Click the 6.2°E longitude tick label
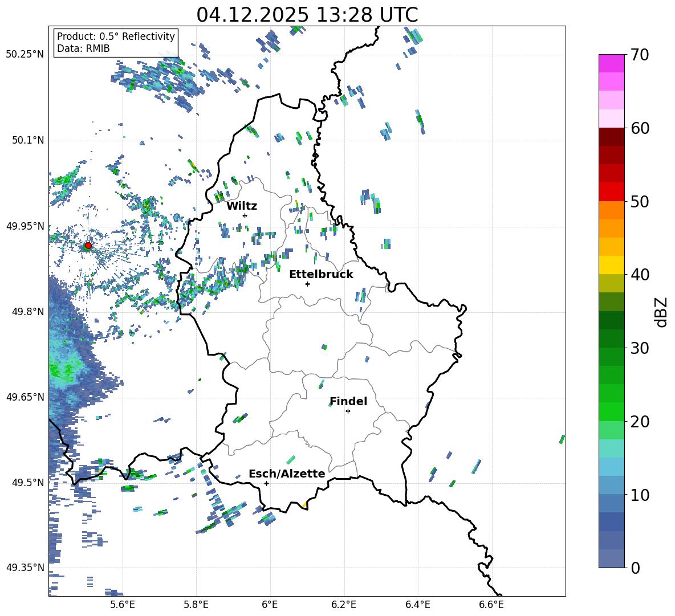This screenshot has width=675, height=616. pyautogui.click(x=344, y=605)
